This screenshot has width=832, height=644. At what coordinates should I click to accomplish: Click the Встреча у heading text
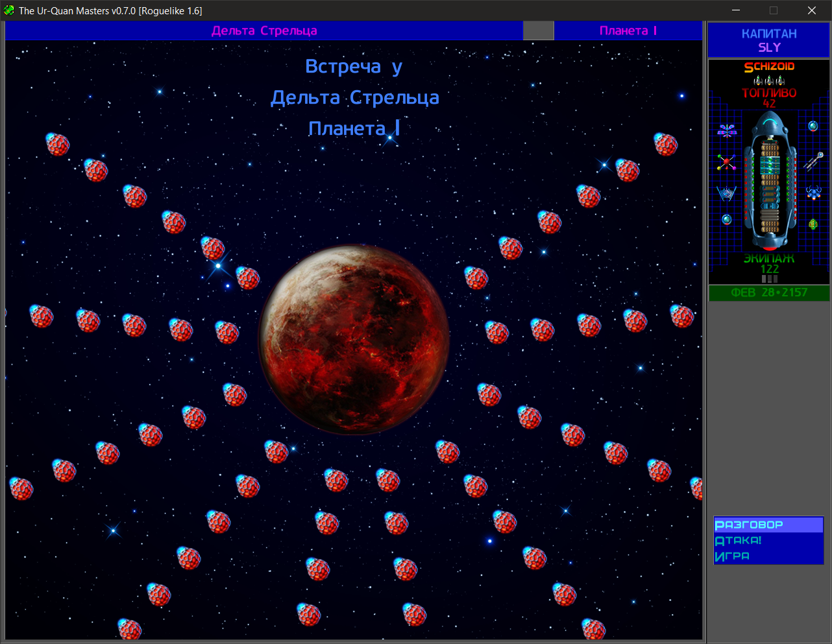pyautogui.click(x=354, y=67)
